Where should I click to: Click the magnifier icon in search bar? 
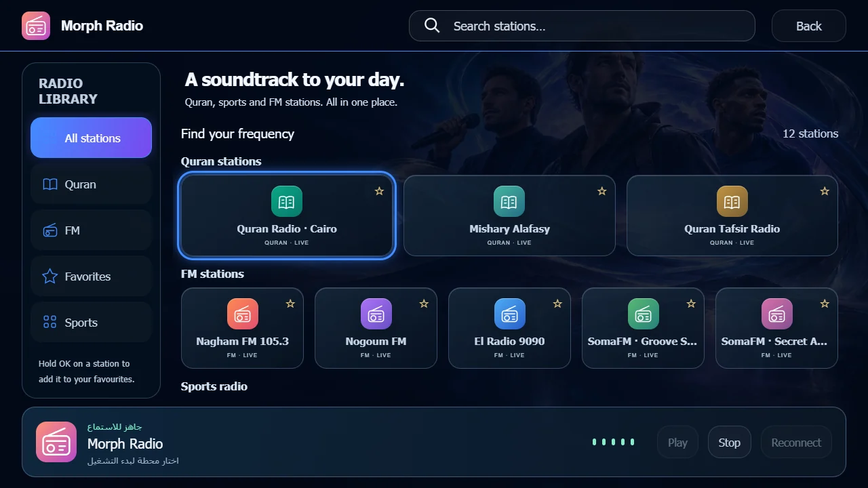pos(432,26)
